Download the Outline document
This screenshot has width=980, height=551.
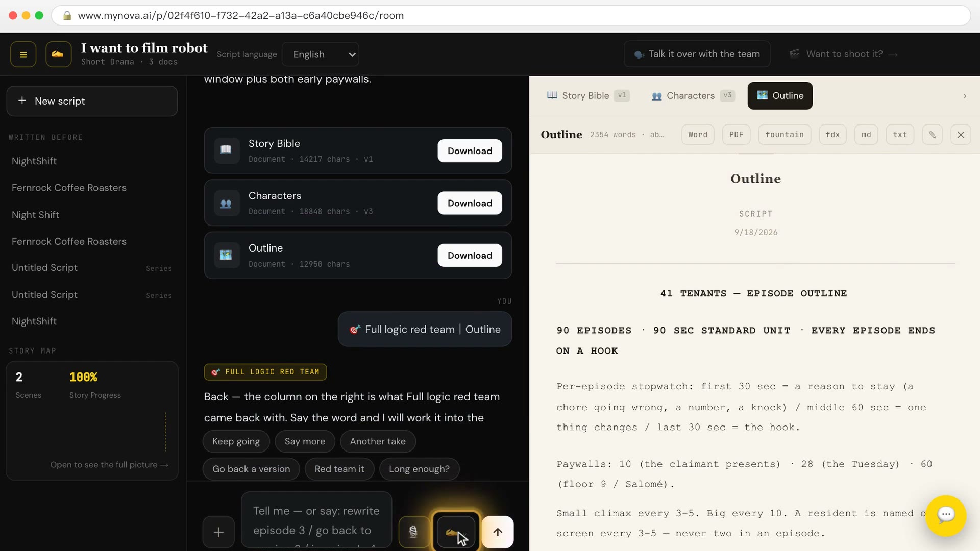[x=470, y=255]
